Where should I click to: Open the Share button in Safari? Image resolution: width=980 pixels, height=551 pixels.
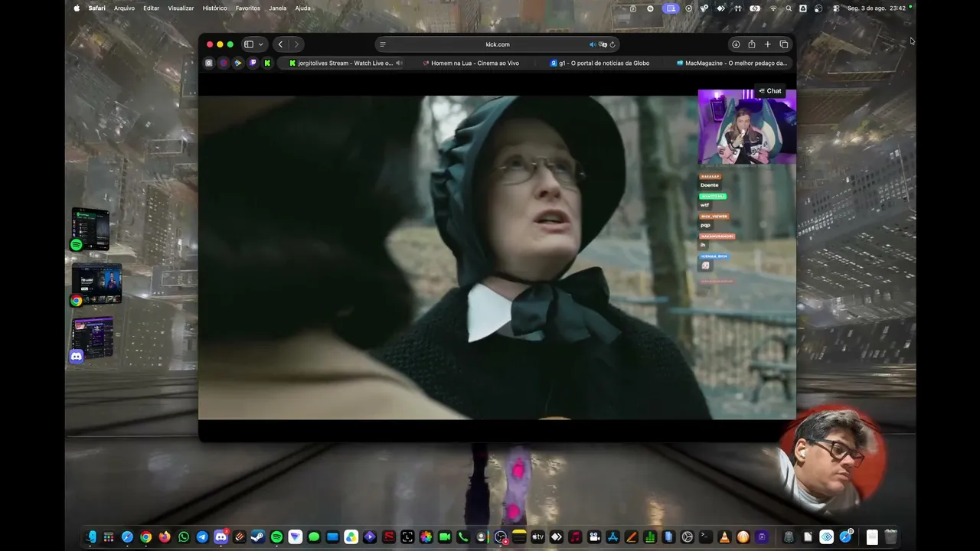(x=752, y=44)
